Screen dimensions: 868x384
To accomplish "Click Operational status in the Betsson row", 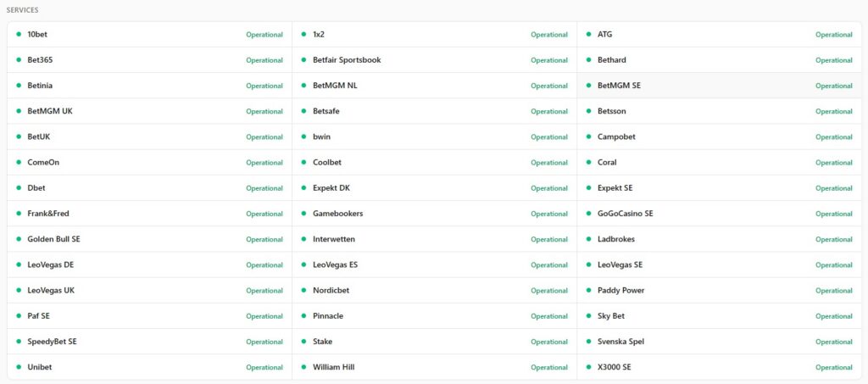I will (x=834, y=111).
